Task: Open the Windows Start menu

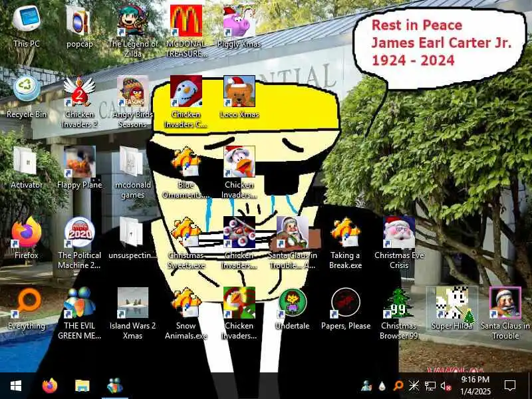Action: pos(16,386)
